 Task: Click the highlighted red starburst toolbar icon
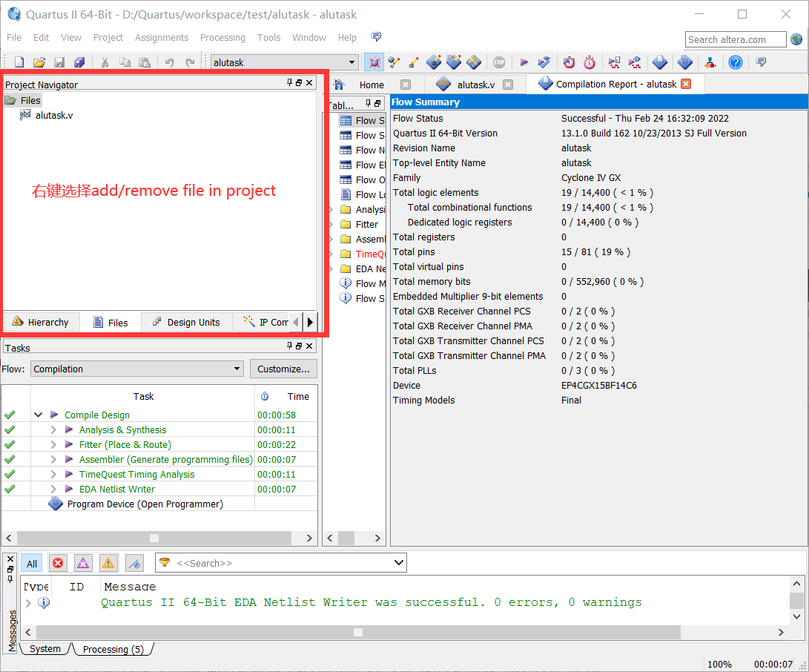(x=374, y=62)
